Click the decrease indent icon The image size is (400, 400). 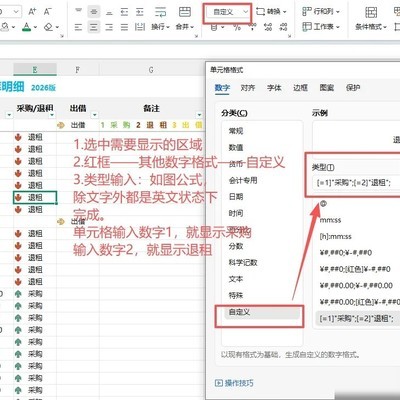(x=124, y=12)
